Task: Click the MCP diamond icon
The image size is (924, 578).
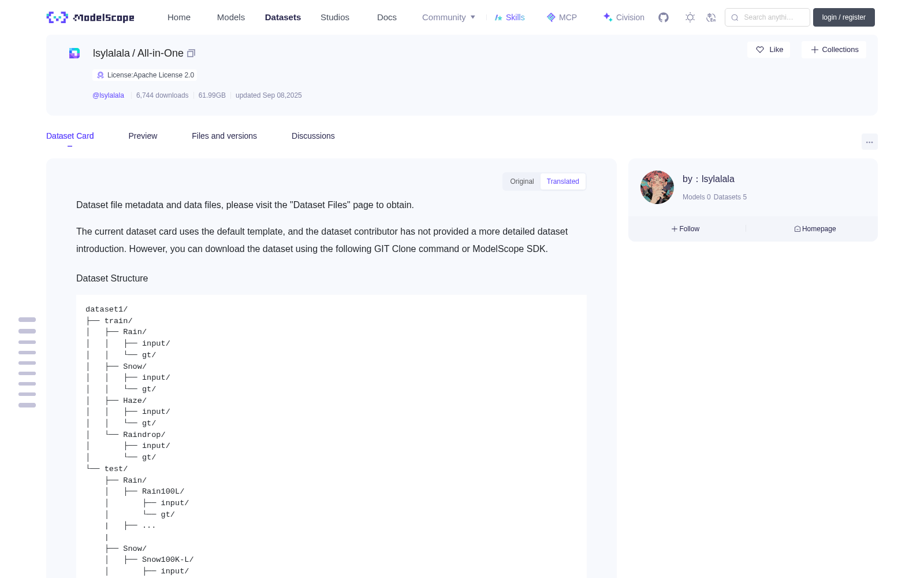Action: [x=551, y=17]
